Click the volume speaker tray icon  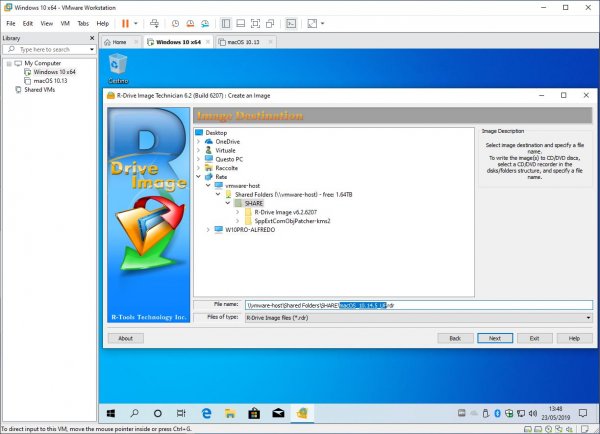532,413
